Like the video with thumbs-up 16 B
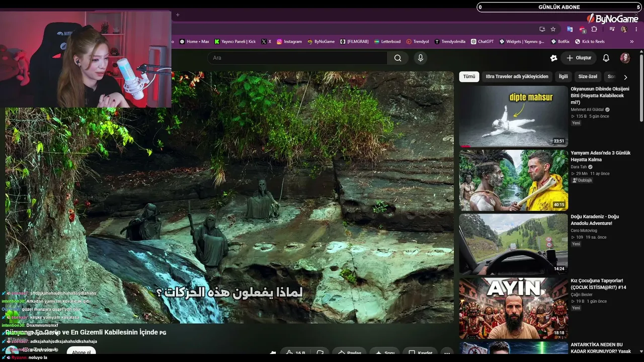This screenshot has height=362, width=644. [296, 353]
